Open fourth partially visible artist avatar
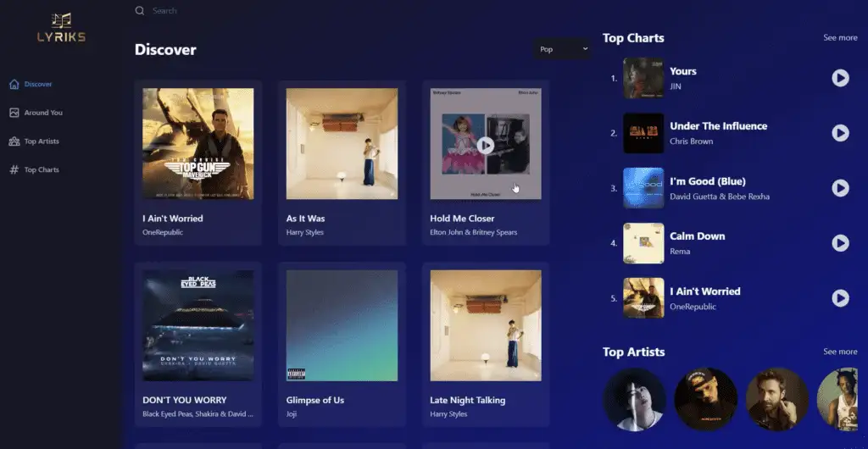Image resolution: width=868 pixels, height=449 pixels. pos(837,399)
